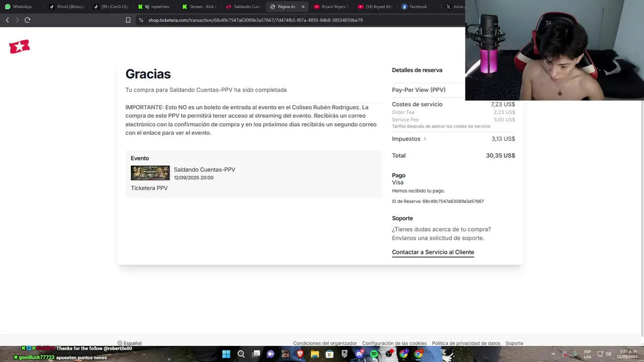This screenshot has height=362, width=644.
Task: Click the 'ID de Reserva' number text
Action: coord(438,202)
